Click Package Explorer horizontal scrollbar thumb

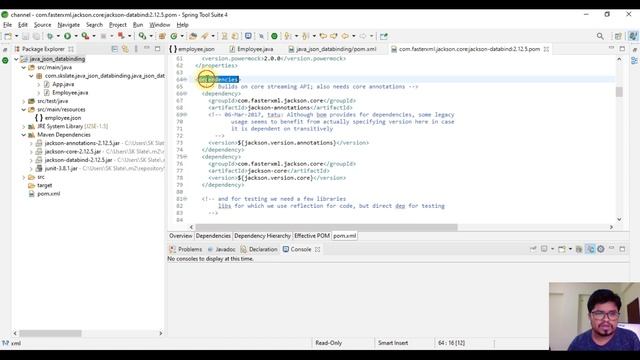click(50, 333)
